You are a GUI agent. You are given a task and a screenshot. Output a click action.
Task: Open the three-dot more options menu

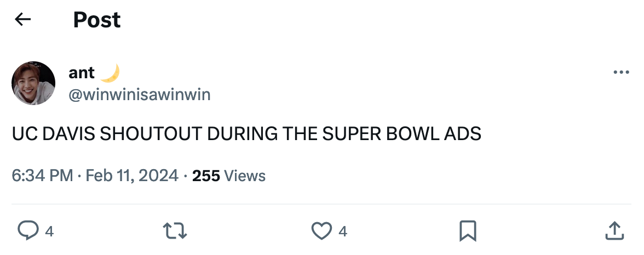coord(621,72)
